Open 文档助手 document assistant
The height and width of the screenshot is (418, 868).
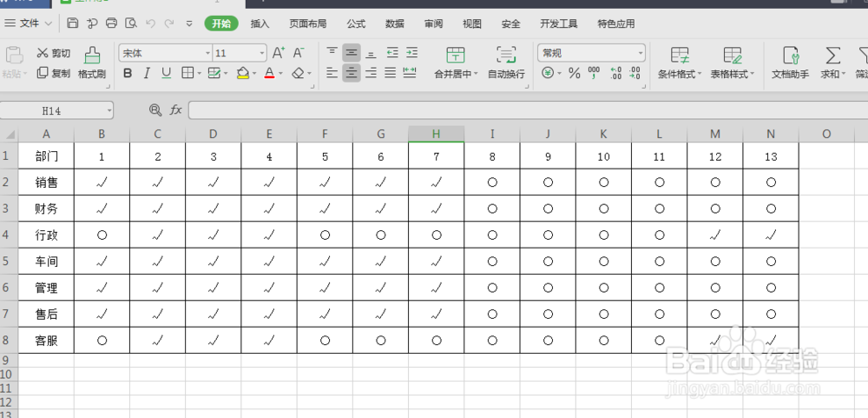791,63
